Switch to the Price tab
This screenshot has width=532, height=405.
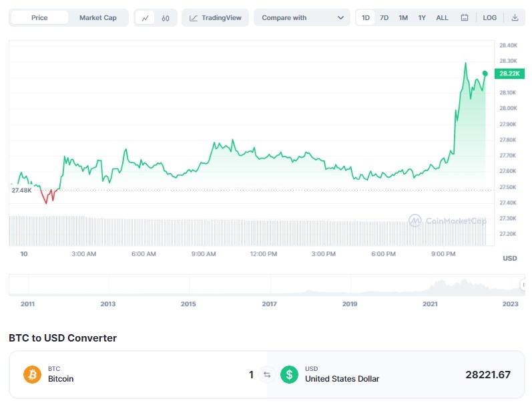pos(39,17)
